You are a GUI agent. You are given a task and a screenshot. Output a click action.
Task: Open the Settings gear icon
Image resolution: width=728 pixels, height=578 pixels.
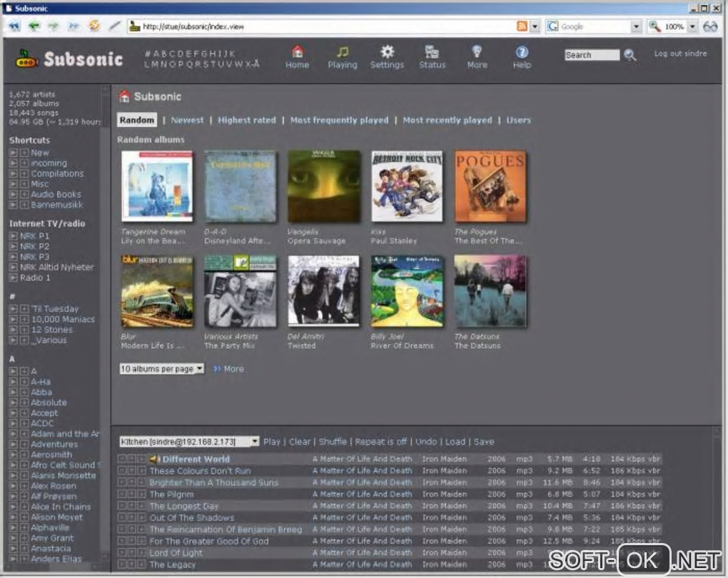[387, 51]
